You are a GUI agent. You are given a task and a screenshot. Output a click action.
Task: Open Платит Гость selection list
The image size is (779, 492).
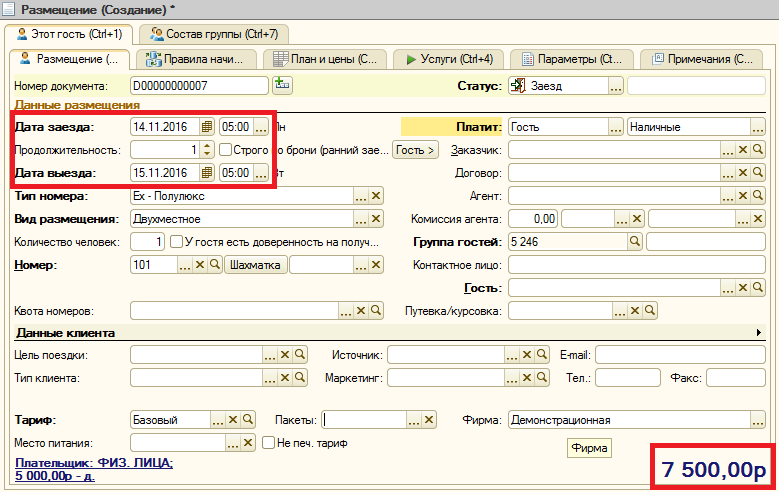[x=616, y=127]
